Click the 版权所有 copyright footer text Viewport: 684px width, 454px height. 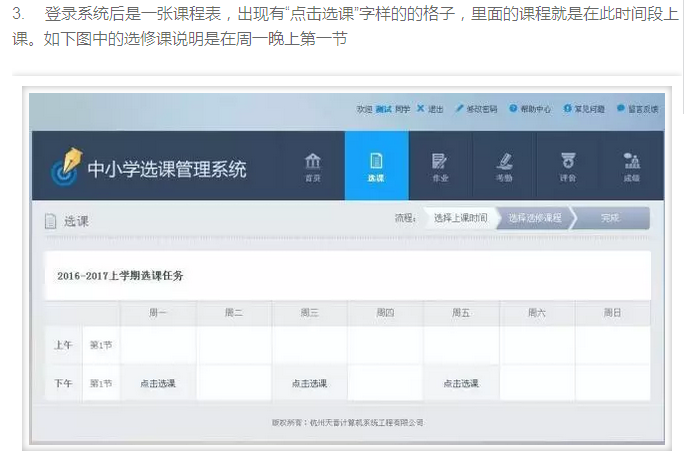[x=348, y=423]
